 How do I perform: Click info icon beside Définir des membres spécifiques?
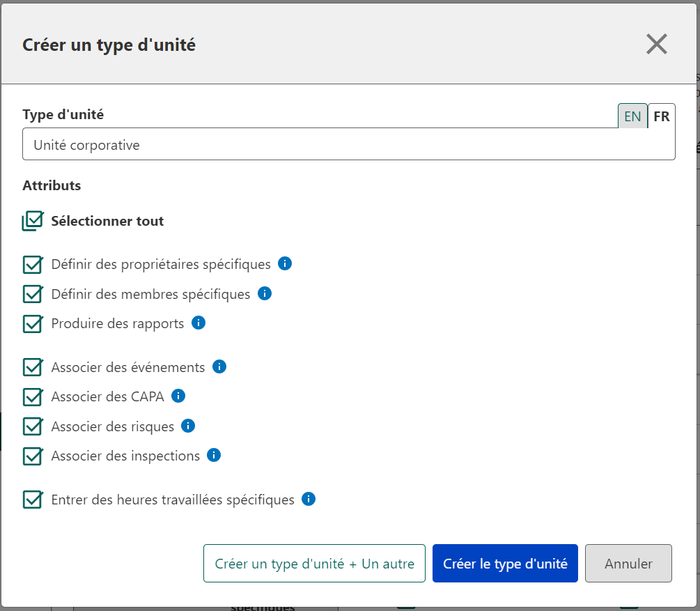pos(264,294)
